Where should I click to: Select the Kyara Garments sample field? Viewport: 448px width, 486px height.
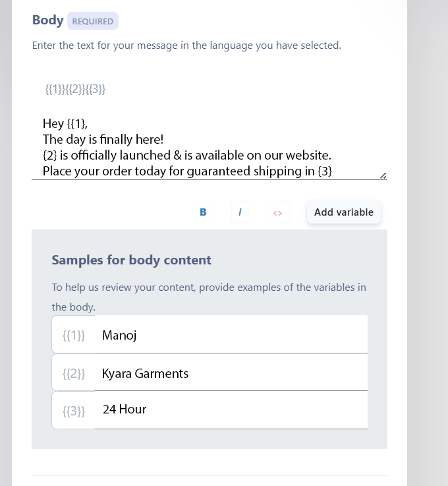231,373
